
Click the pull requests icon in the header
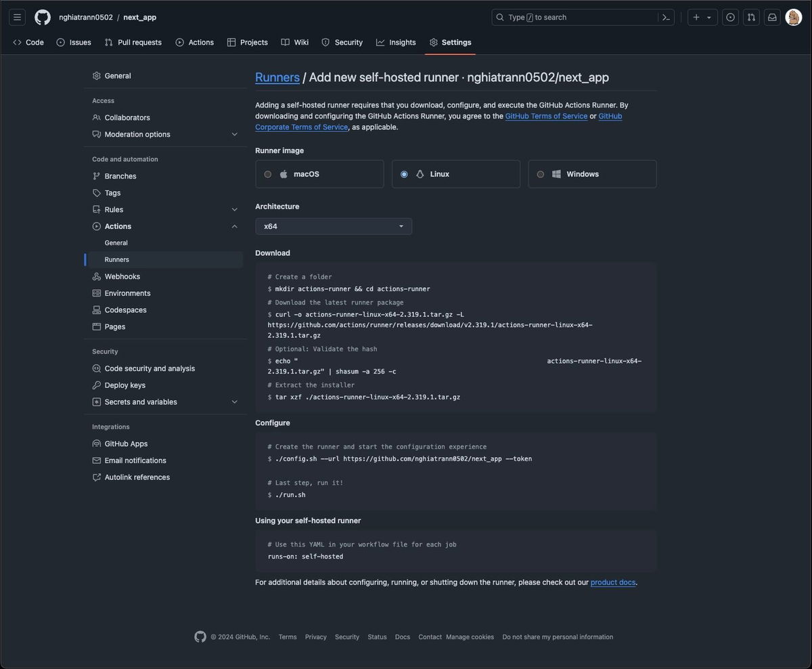(x=751, y=17)
